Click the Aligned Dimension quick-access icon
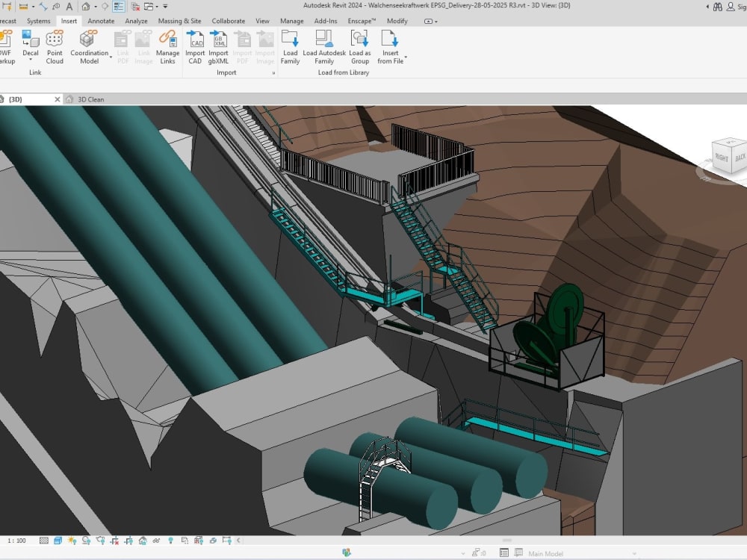This screenshot has width=747, height=560. (x=43, y=6)
